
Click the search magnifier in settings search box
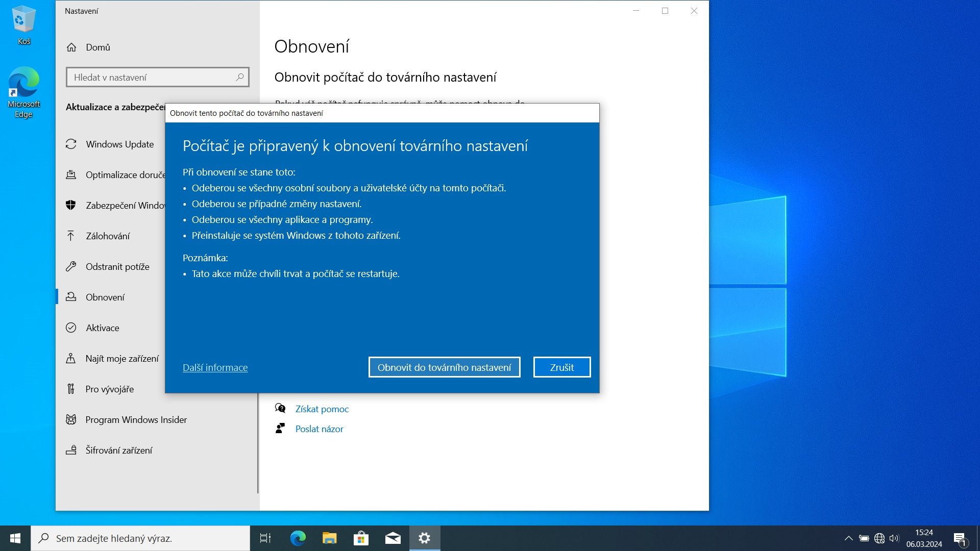tap(240, 77)
